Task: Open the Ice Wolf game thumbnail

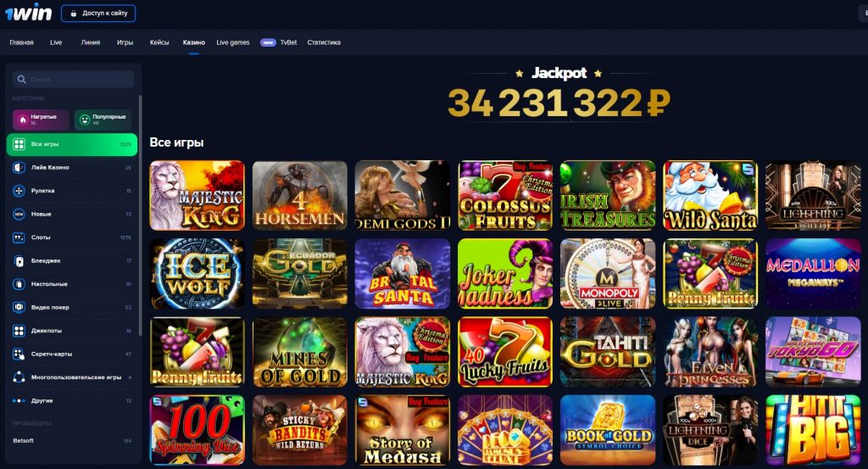Action: (x=197, y=274)
